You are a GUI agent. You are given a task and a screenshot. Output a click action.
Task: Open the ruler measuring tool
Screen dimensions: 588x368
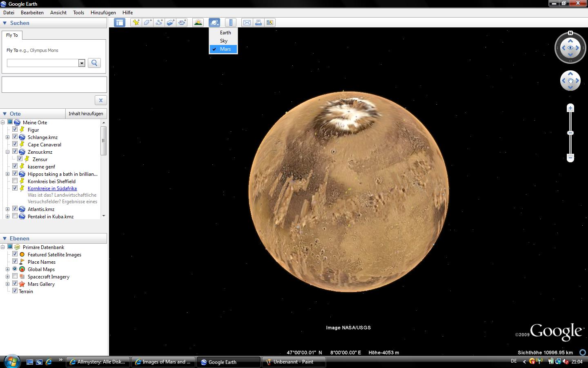[x=231, y=22]
